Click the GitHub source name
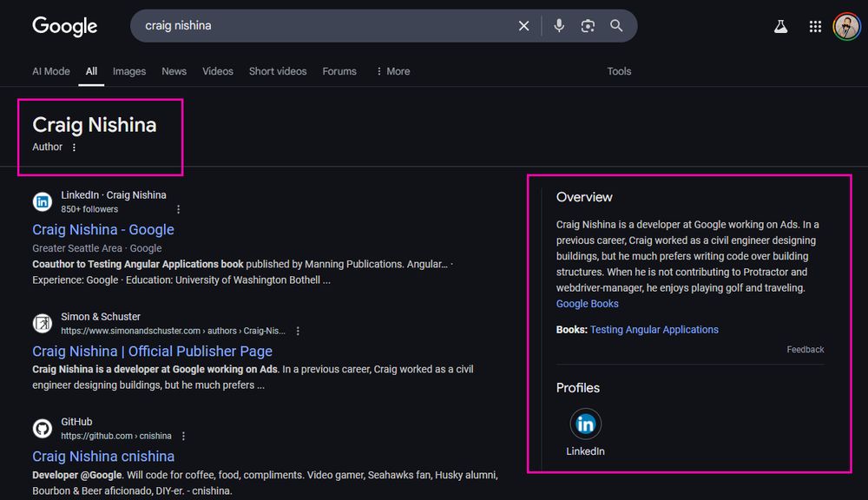The width and height of the screenshot is (868, 500). [x=76, y=422]
